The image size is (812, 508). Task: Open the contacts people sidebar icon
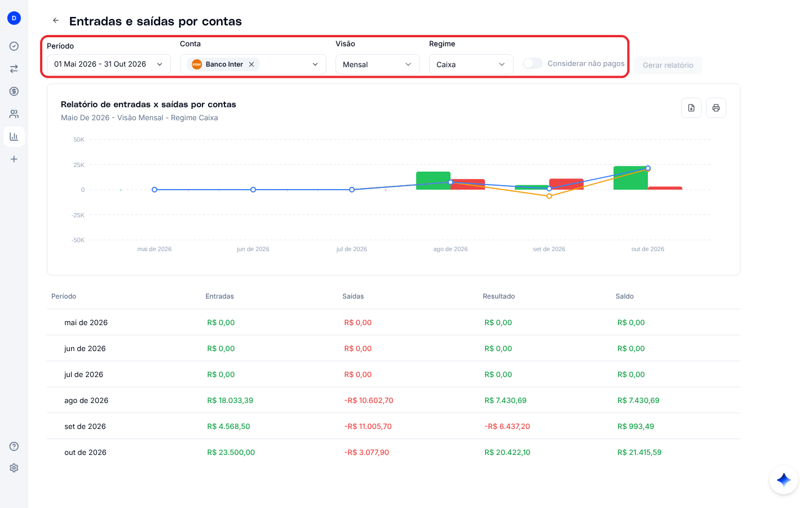pyautogui.click(x=14, y=114)
